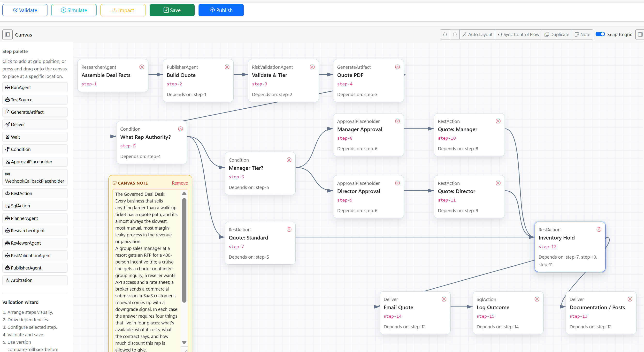Add GenerateArtifact step from palette
Screen dimensions: 644x352
pos(35,112)
